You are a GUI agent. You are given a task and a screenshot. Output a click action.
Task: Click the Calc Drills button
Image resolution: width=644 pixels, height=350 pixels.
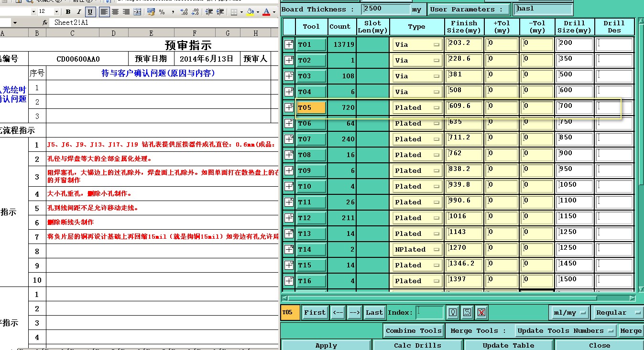(417, 345)
